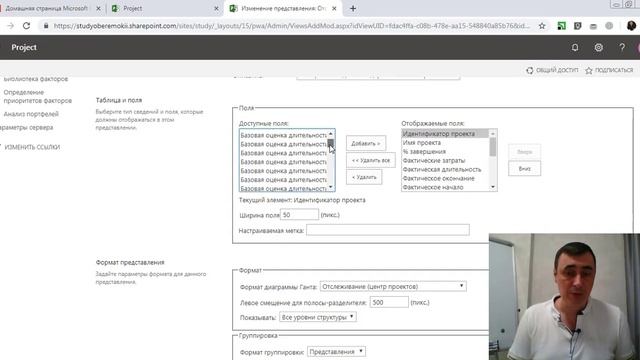The height and width of the screenshot is (360, 640).
Task: Open Библиотека факторов sidebar link
Action: (x=36, y=79)
